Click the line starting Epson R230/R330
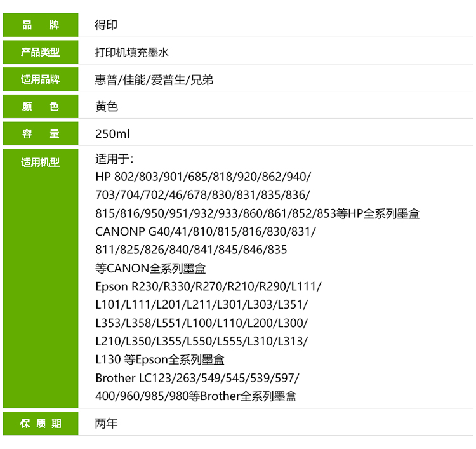The height and width of the screenshot is (449, 476). pos(208,286)
